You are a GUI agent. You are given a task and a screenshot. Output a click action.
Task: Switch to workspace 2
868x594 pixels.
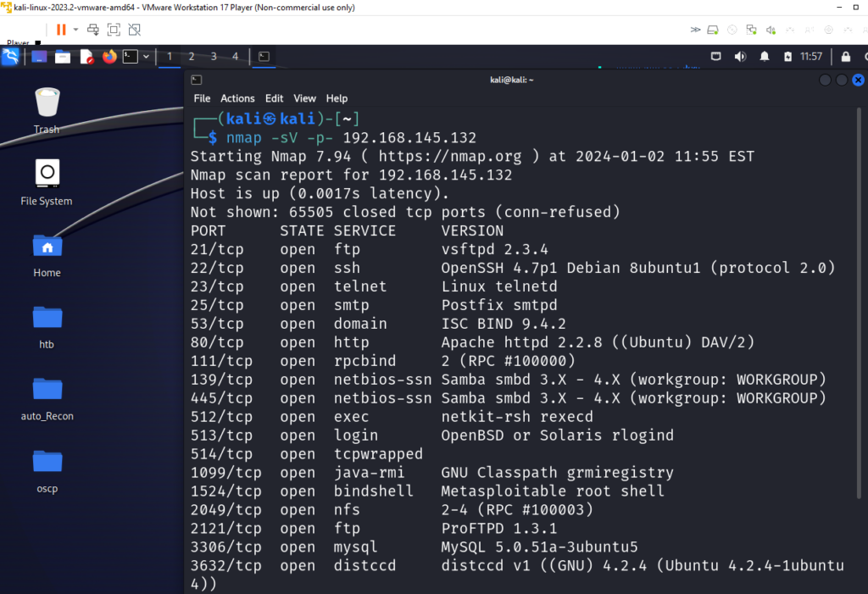coord(192,57)
